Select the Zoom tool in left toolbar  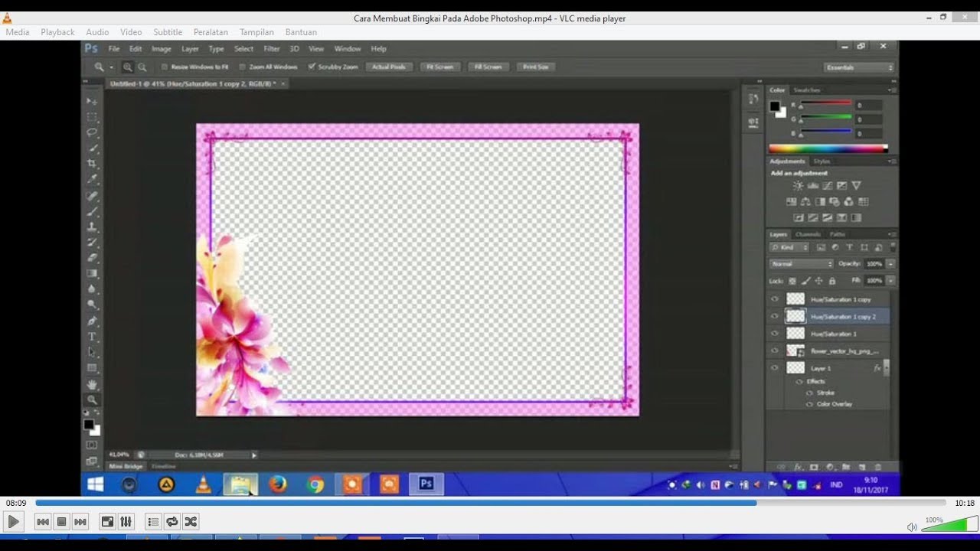click(92, 400)
